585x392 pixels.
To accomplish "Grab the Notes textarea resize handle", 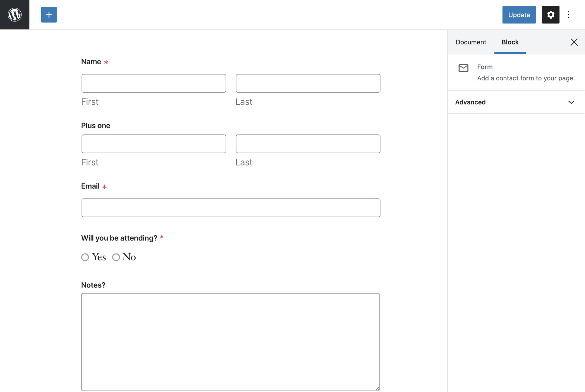I will tap(377, 388).
